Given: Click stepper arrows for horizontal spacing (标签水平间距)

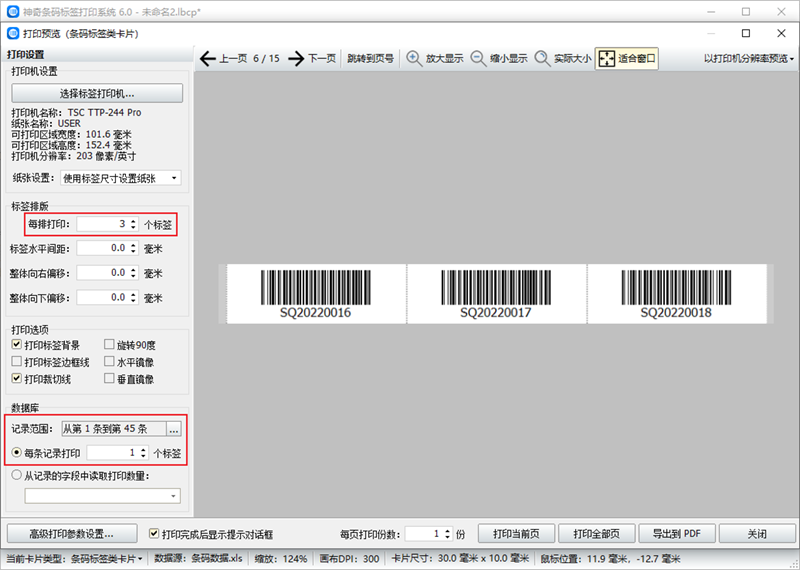Looking at the screenshot, I should 133,249.
